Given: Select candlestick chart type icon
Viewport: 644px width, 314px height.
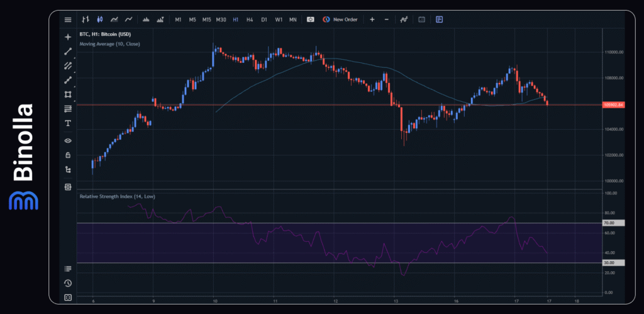Looking at the screenshot, I should (101, 20).
